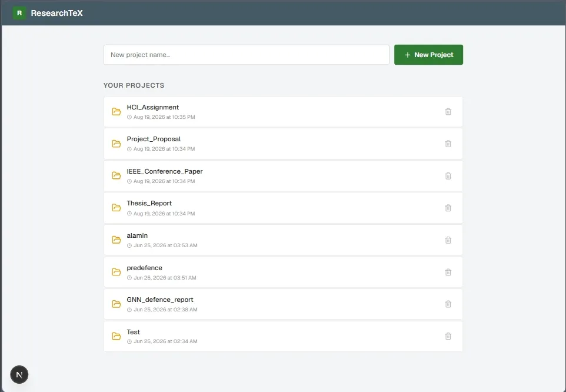Click the timestamp under Project_Proposal

164,149
